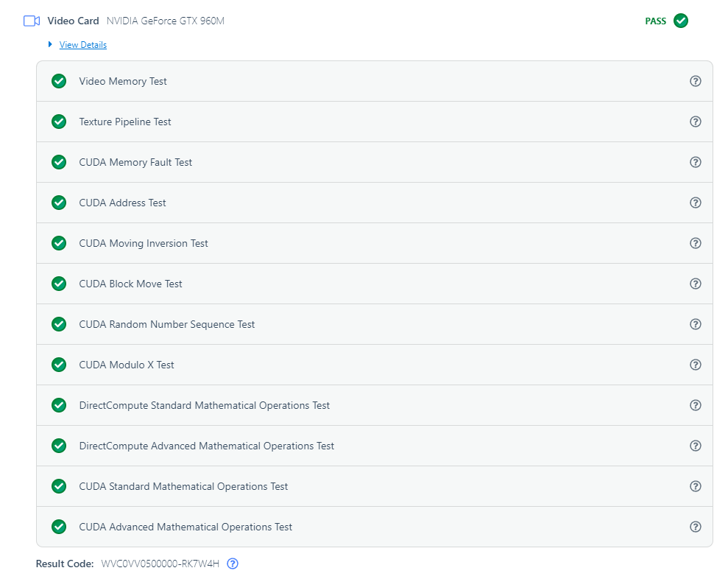The image size is (728, 579).
Task: Click the Video Card camera icon
Action: (x=32, y=21)
